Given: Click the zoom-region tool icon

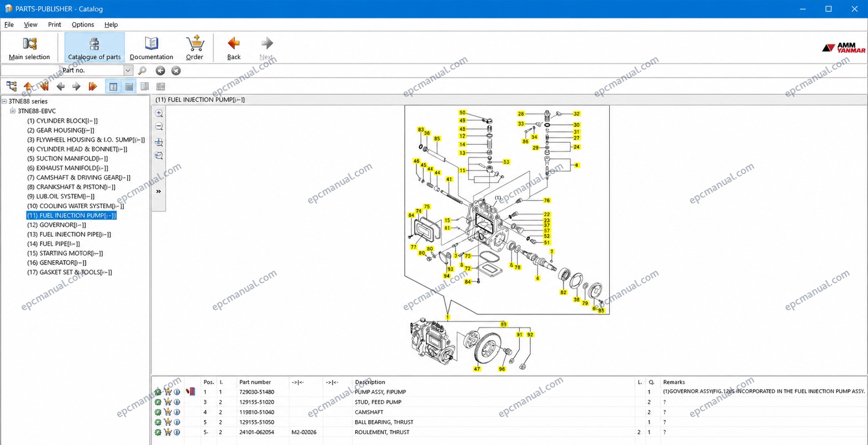Looking at the screenshot, I should pyautogui.click(x=159, y=142).
